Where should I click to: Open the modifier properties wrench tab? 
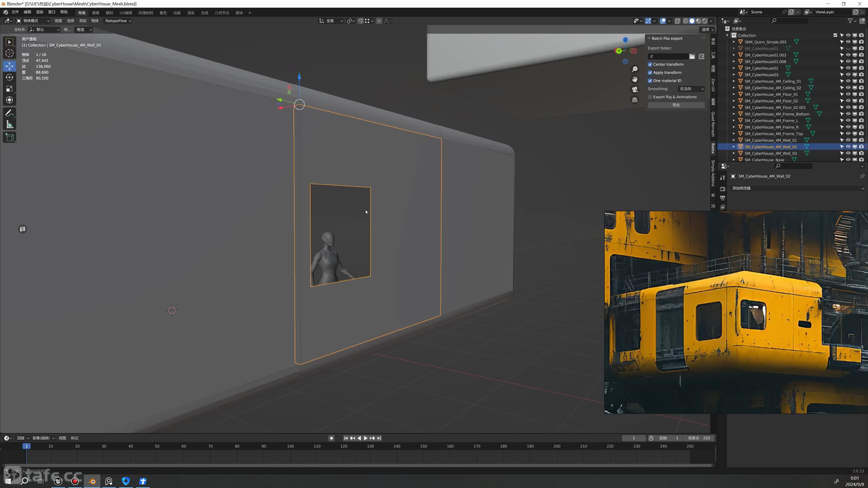pos(723,177)
